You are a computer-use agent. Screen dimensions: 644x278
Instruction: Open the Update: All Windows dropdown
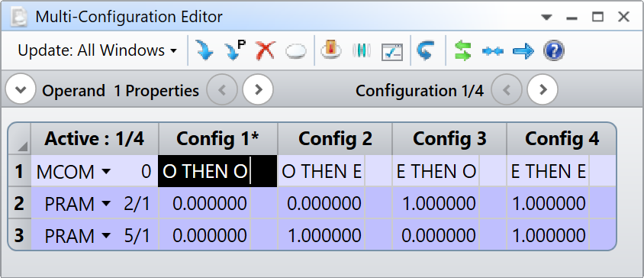98,50
